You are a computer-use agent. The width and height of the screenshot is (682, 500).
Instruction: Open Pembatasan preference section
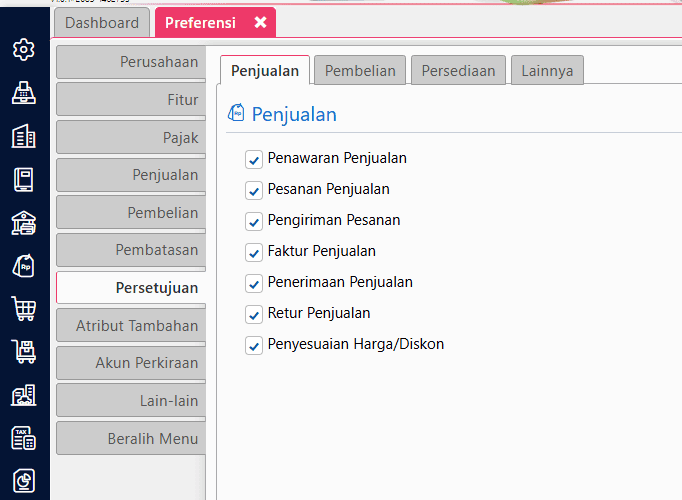pos(131,250)
